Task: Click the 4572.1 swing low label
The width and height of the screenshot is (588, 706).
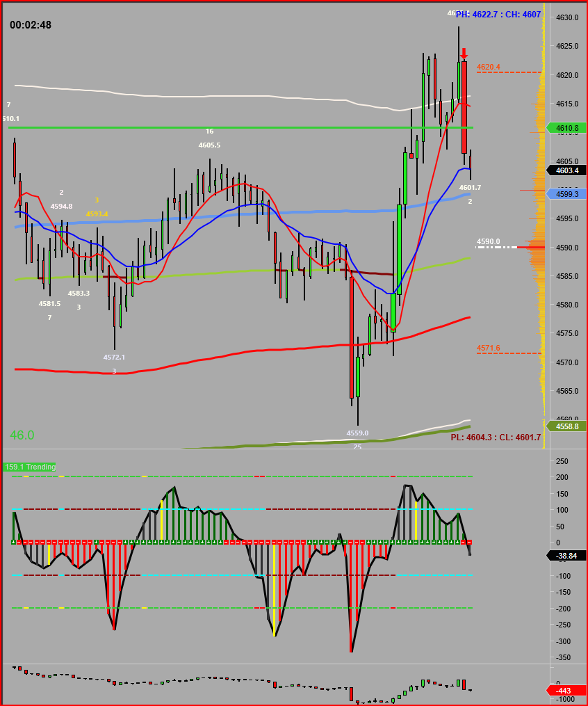Action: pyautogui.click(x=114, y=357)
